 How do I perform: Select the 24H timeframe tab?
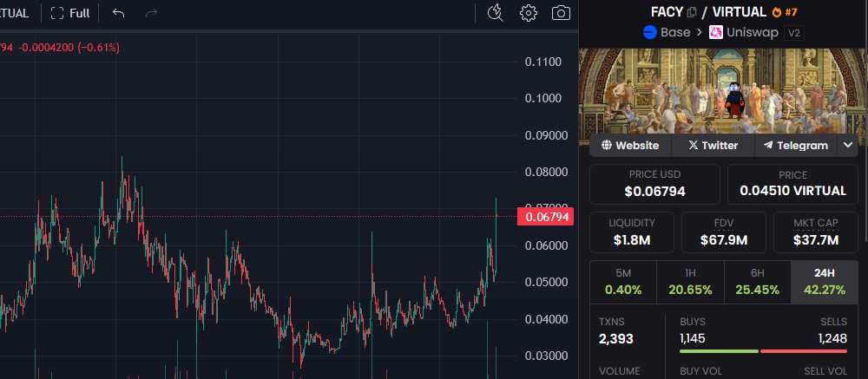click(x=825, y=282)
